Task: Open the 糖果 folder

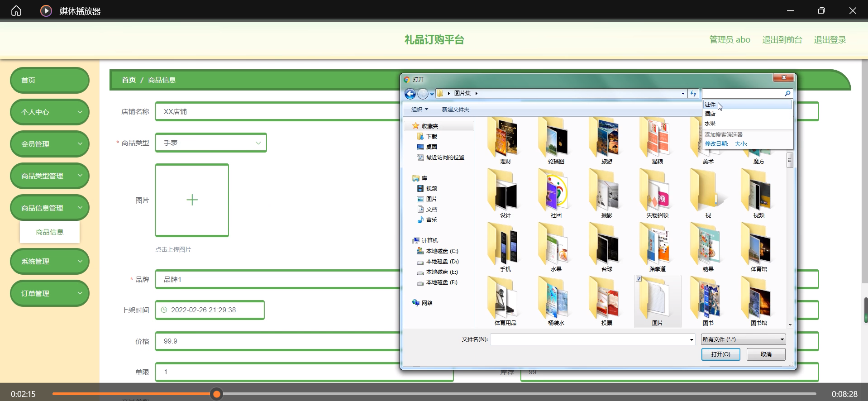Action: pyautogui.click(x=708, y=248)
